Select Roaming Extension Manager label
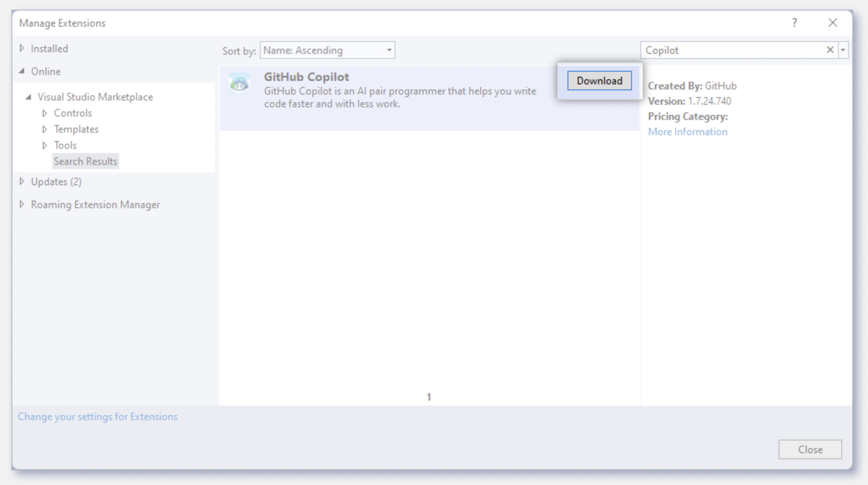 [x=95, y=204]
